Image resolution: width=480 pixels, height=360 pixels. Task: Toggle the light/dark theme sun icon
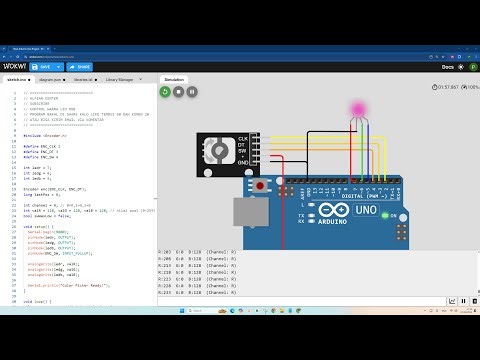coord(461,67)
